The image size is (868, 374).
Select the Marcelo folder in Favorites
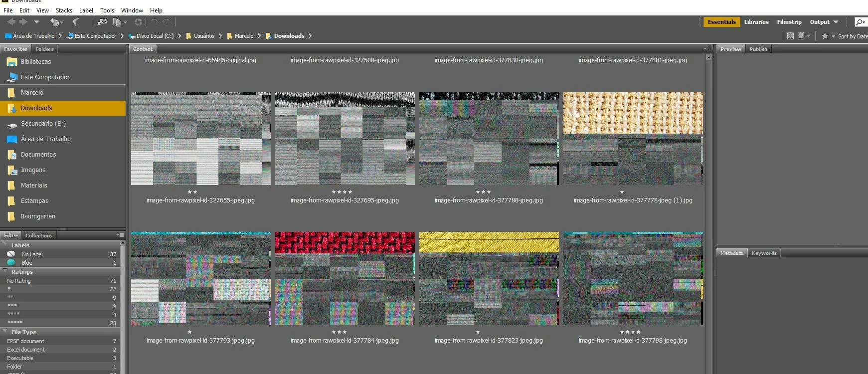coord(63,93)
